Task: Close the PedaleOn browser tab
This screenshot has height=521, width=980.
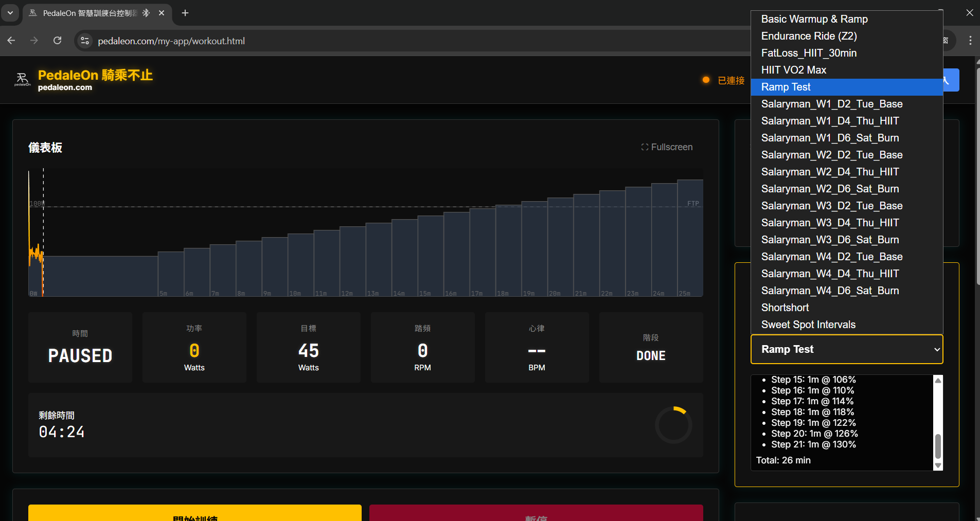Action: click(162, 13)
